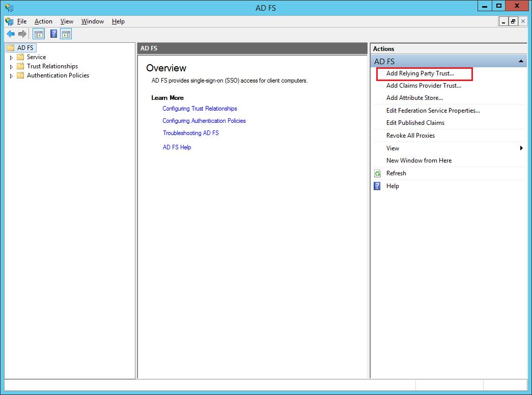
Task: Click Edit Federation Service Properties action
Action: (x=433, y=111)
